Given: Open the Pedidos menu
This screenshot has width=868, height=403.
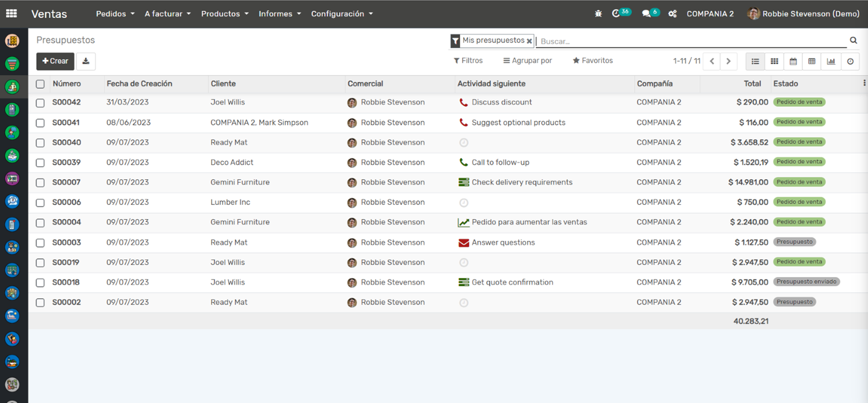Looking at the screenshot, I should (x=115, y=14).
